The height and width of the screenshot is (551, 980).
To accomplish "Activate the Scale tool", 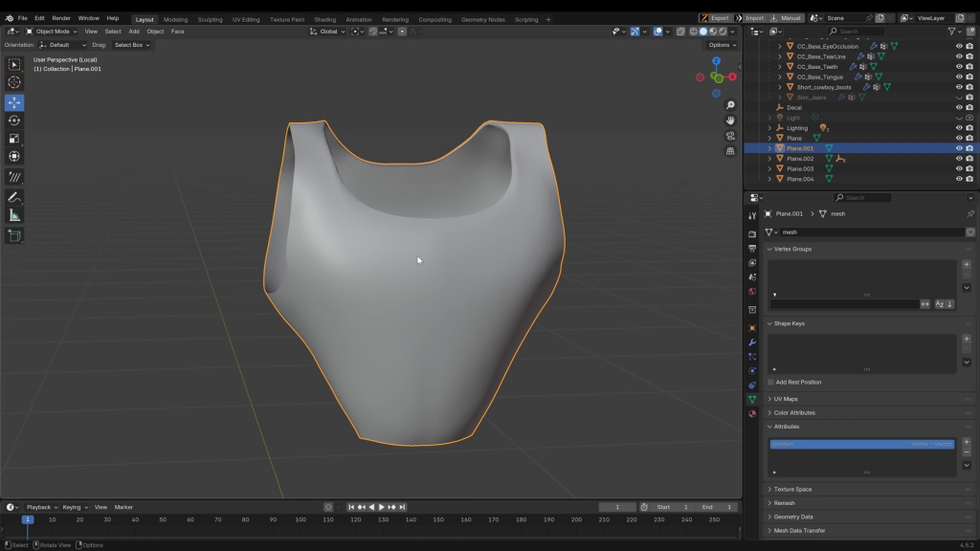I will coord(14,139).
